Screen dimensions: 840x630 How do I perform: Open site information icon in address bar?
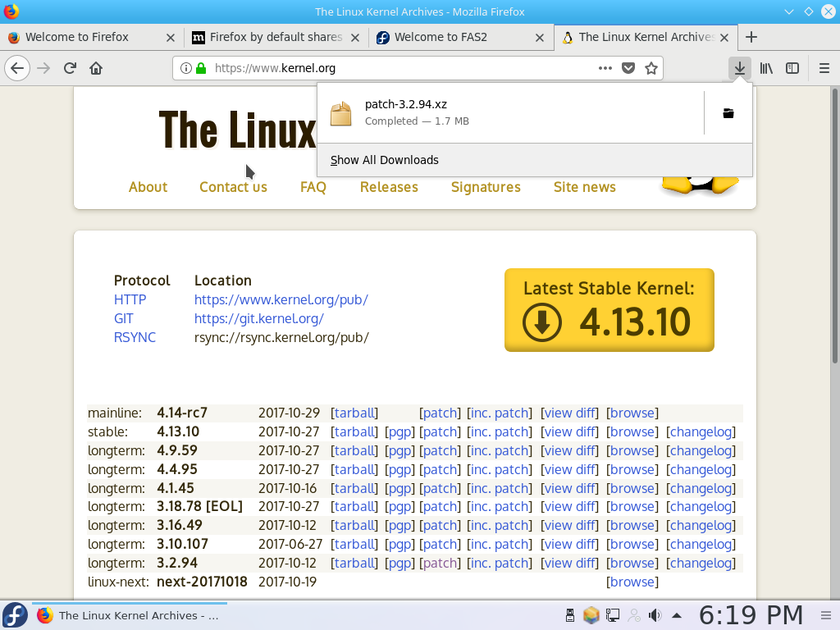pos(185,69)
